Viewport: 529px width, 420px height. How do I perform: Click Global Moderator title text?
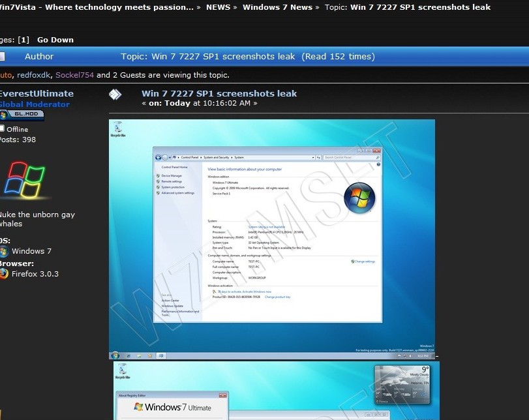35,104
